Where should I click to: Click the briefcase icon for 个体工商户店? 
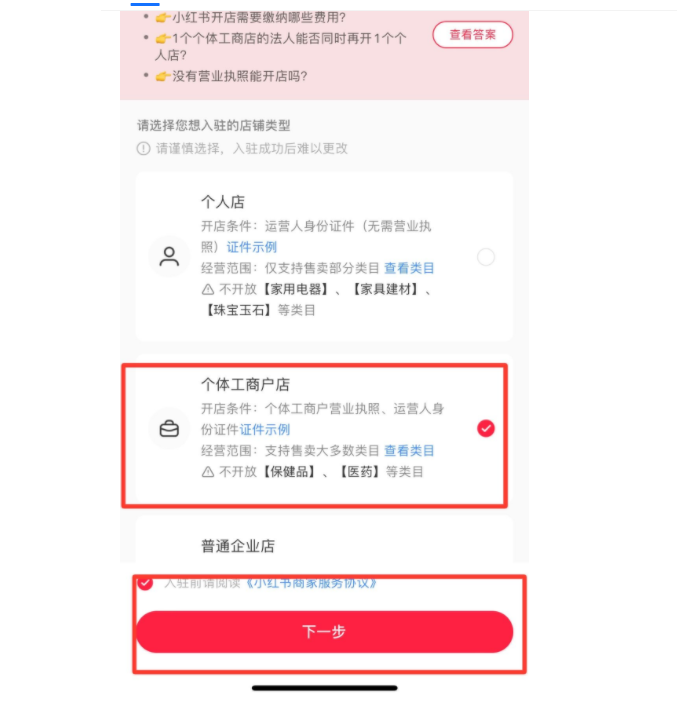pyautogui.click(x=169, y=429)
